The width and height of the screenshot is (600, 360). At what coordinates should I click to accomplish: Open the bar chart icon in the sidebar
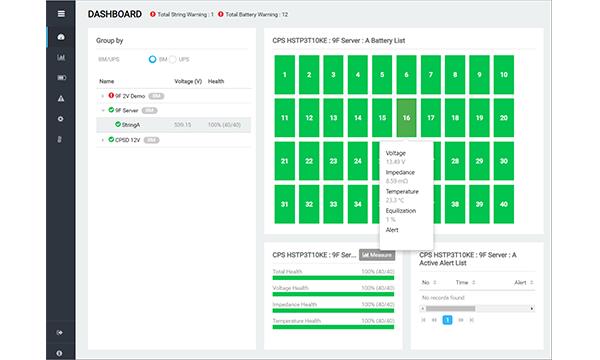coord(61,57)
